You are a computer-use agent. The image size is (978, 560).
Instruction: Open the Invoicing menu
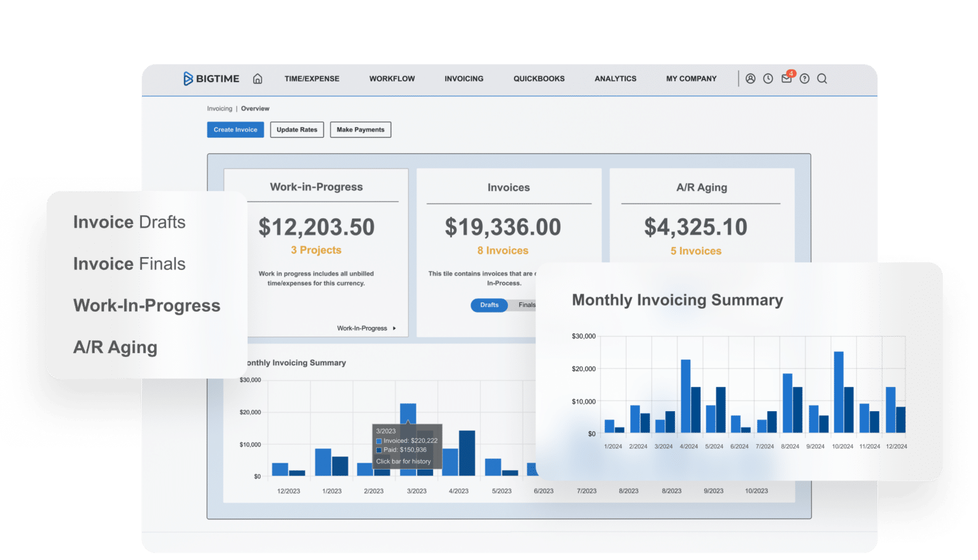coord(464,78)
